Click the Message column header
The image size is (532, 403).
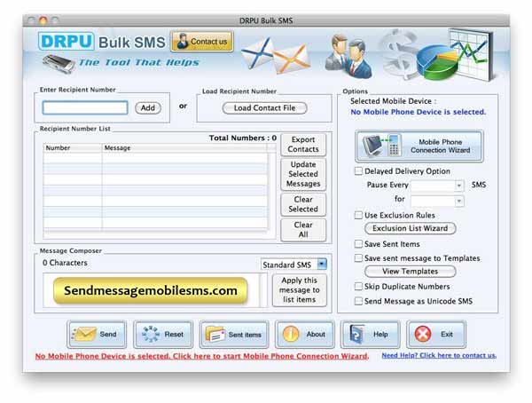point(184,148)
